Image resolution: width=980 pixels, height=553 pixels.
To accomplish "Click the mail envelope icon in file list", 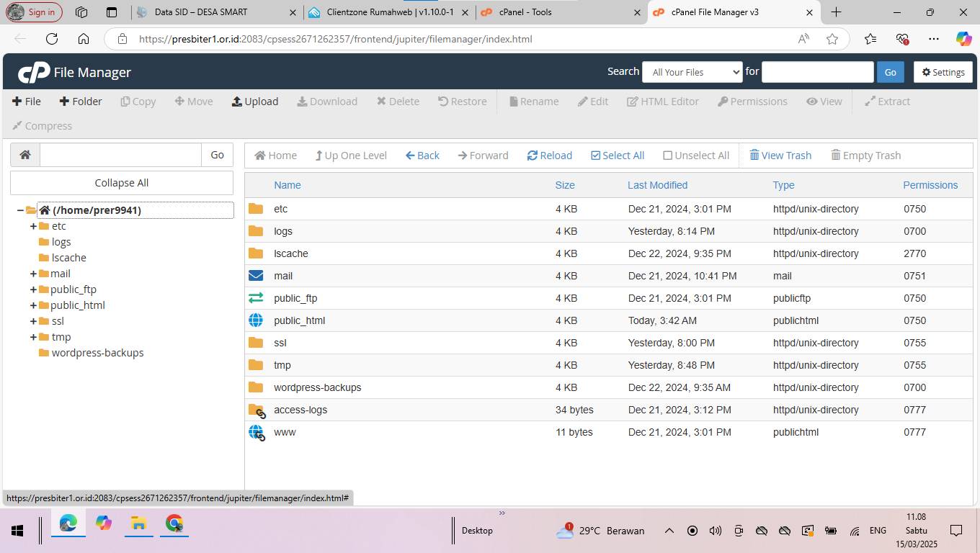I will (256, 276).
